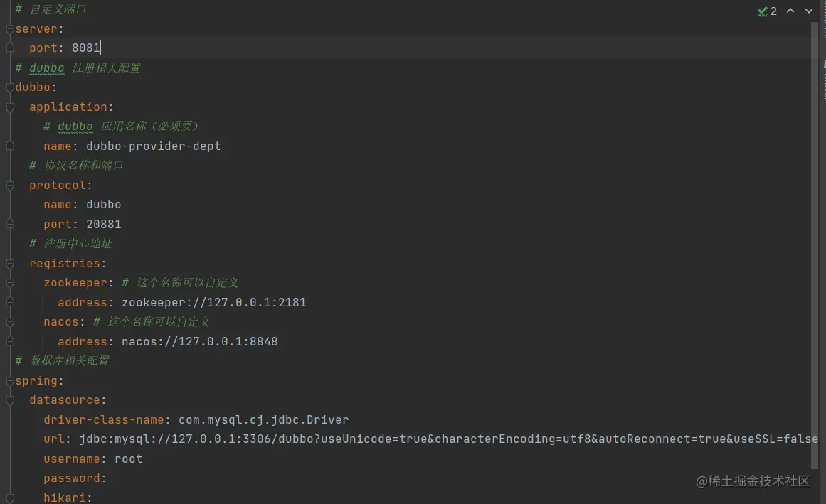Click the nacos://127.0.0.1:8848 address value
Viewport: 826px width, 504px height.
pos(199,342)
